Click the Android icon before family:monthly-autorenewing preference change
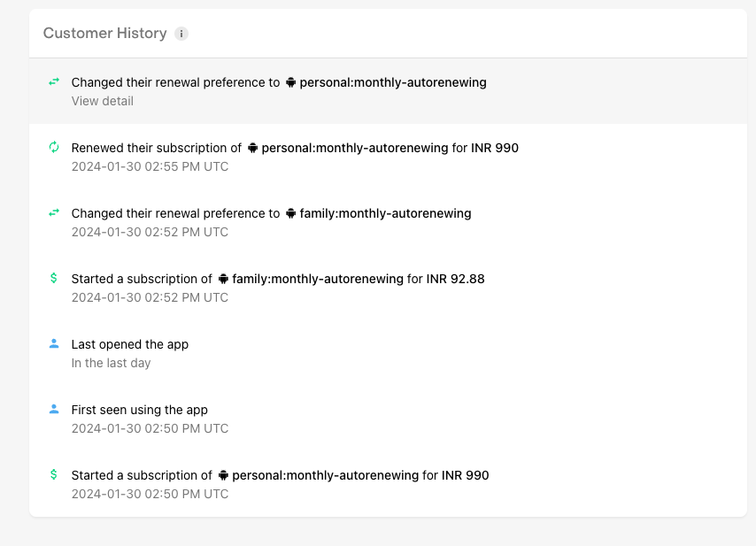Image resolution: width=756 pixels, height=546 pixels. (290, 213)
